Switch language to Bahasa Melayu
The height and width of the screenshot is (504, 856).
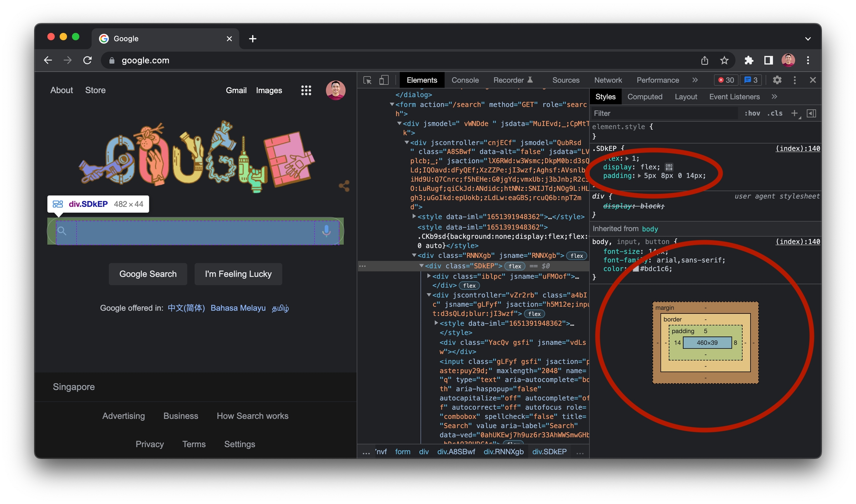(238, 308)
